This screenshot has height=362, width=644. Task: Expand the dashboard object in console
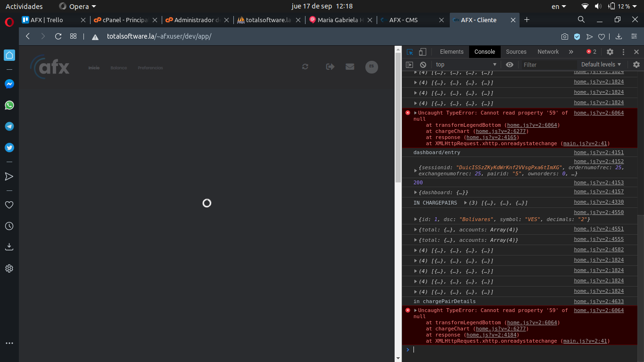415,192
